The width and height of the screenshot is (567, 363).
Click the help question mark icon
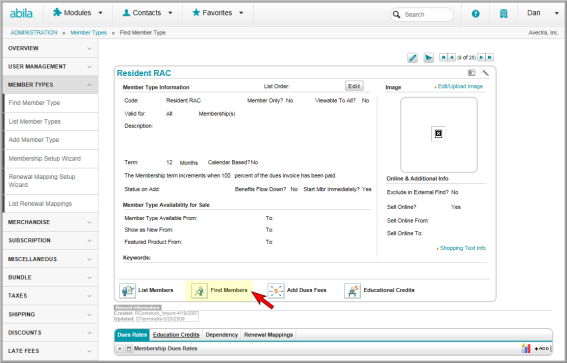click(x=476, y=14)
